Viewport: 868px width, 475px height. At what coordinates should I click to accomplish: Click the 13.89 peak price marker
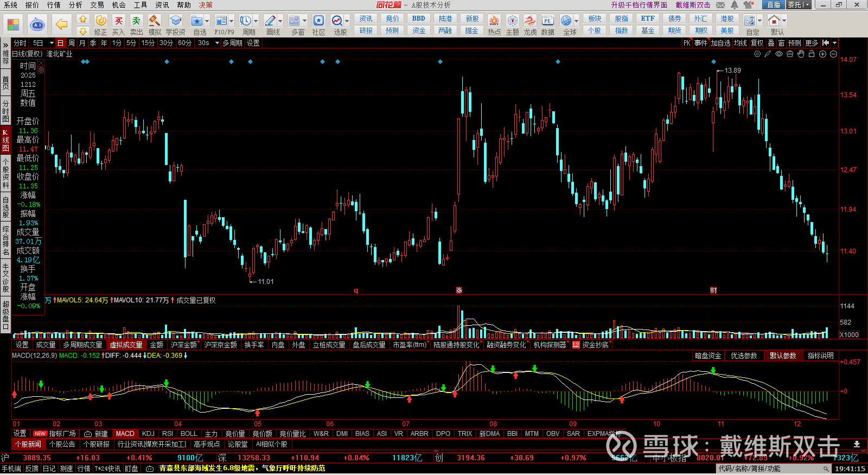(x=732, y=71)
